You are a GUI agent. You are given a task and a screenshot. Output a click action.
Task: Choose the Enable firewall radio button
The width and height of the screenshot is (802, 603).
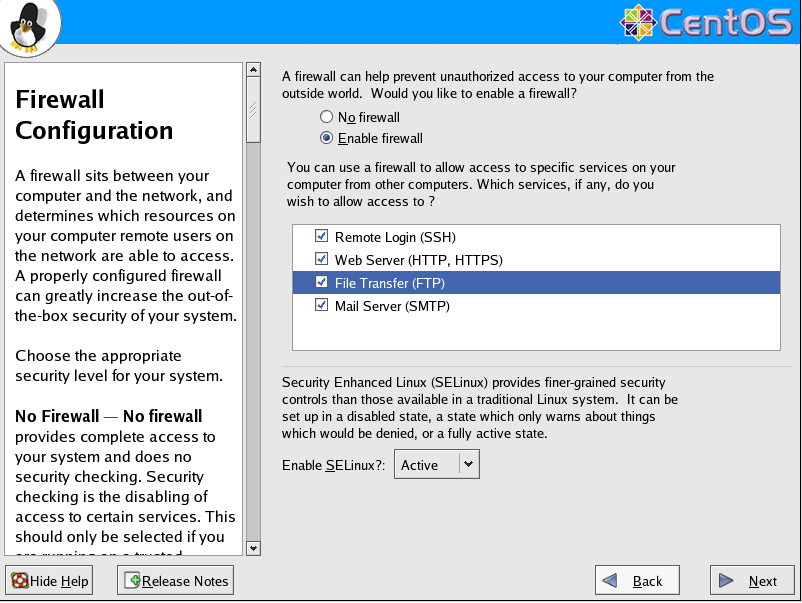click(326, 138)
